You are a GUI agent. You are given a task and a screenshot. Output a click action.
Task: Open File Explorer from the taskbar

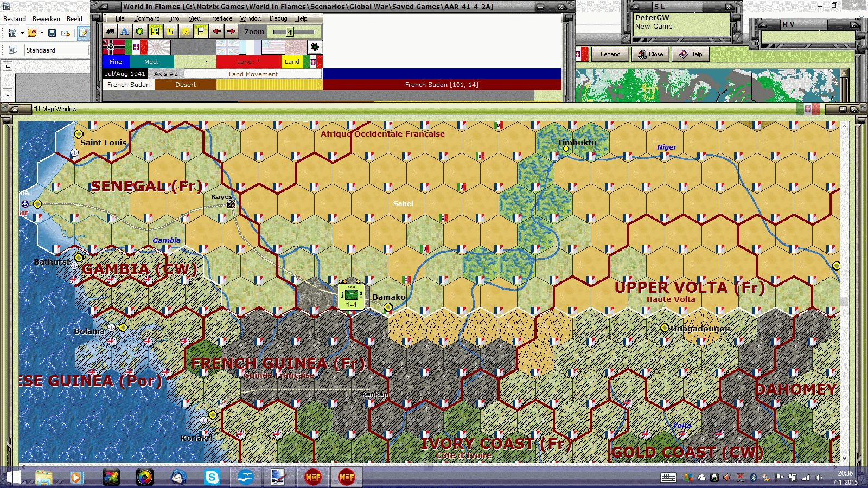[44, 477]
